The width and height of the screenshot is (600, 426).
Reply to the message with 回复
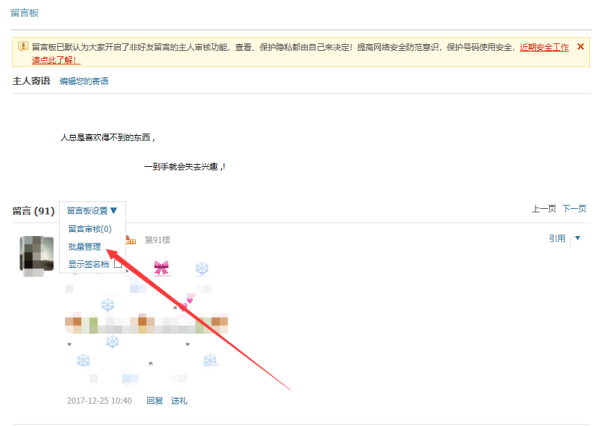[155, 401]
